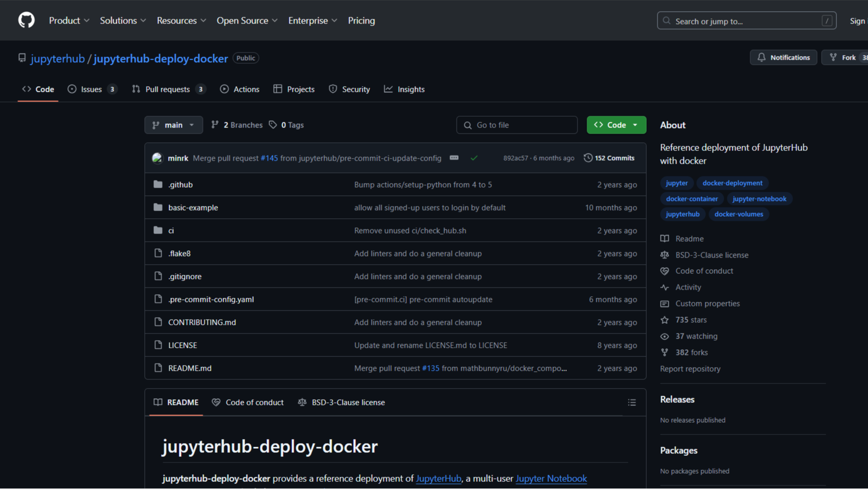Image resolution: width=868 pixels, height=489 pixels.
Task: Click the jupyter topic tag
Action: tap(676, 183)
